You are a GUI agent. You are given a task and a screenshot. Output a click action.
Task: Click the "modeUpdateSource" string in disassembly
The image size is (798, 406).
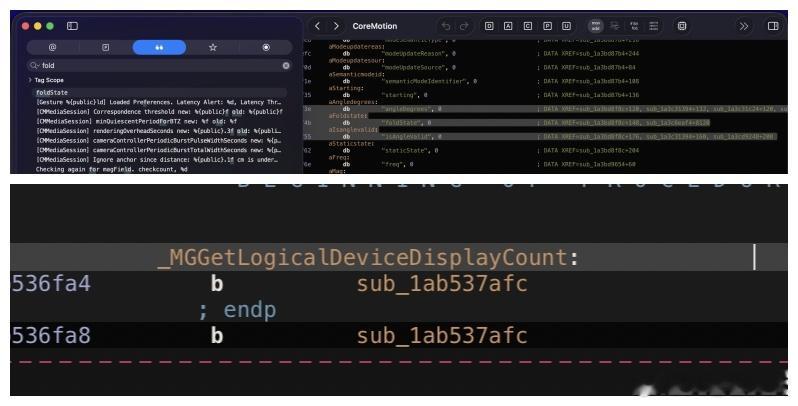[418, 67]
